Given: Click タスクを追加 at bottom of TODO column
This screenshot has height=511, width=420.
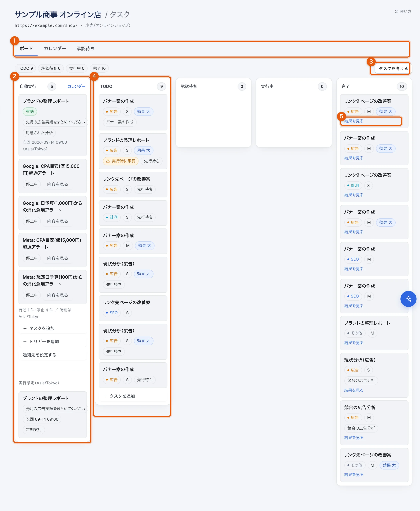Looking at the screenshot, I should pyautogui.click(x=133, y=396).
